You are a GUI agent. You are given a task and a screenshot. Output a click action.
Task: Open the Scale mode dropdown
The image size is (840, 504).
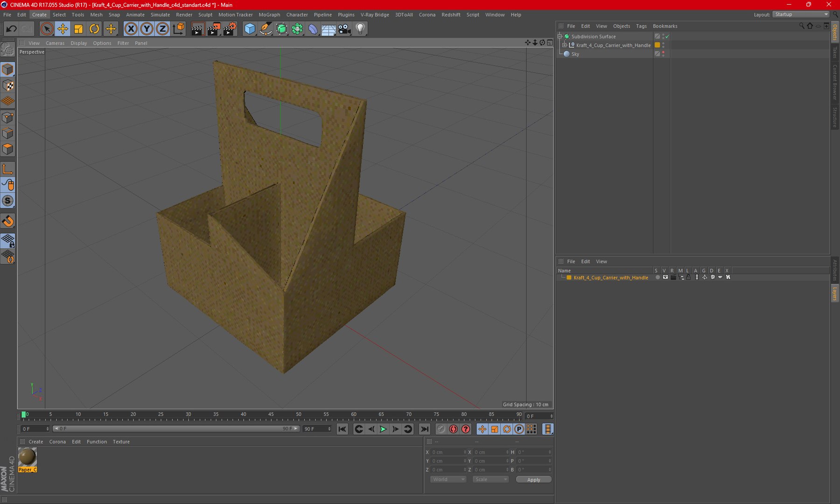point(490,479)
